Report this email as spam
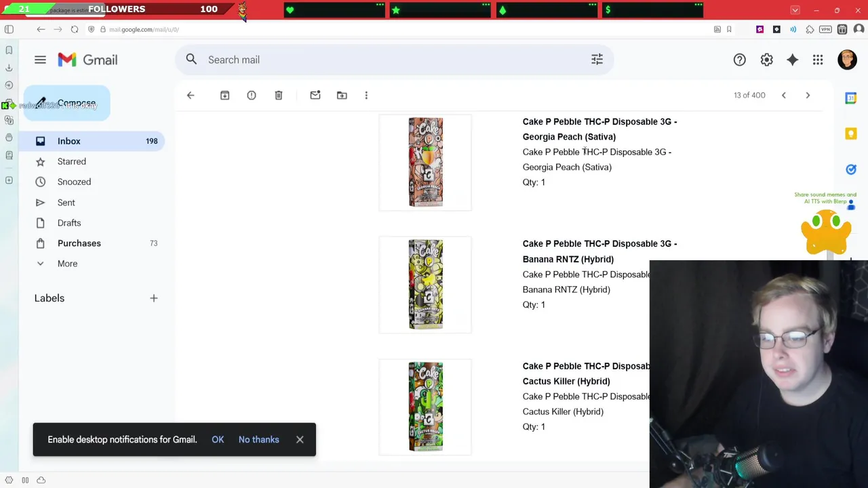 pos(252,95)
